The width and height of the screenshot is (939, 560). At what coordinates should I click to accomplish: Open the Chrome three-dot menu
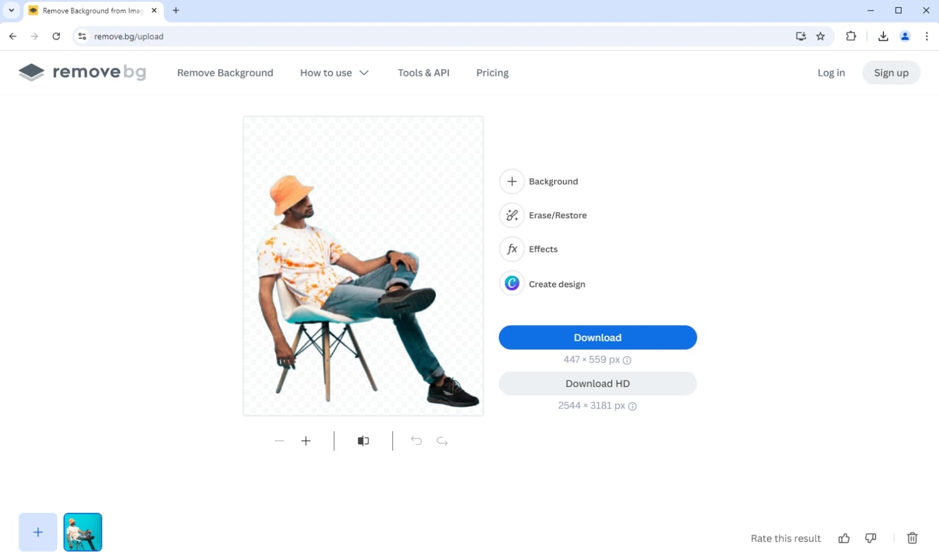pos(927,36)
